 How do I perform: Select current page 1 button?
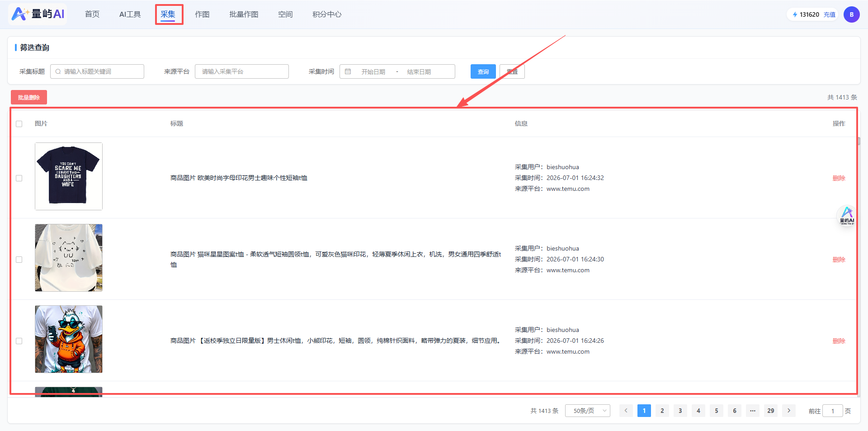pos(644,411)
